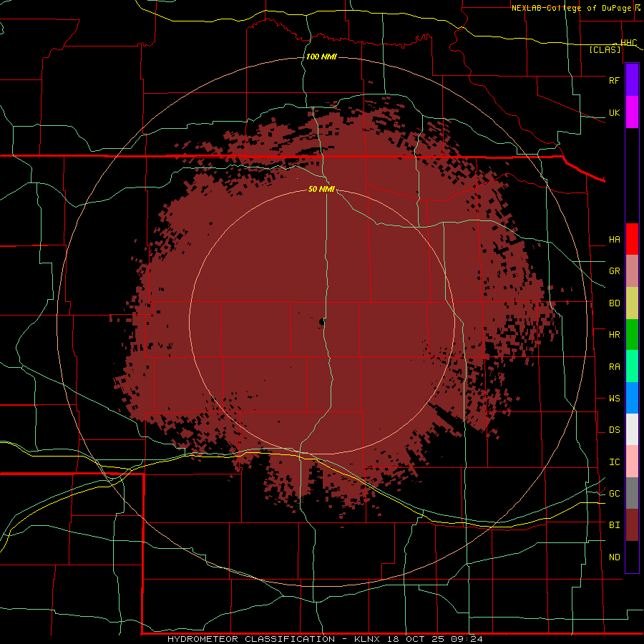Click the "GR" legend label

pyautogui.click(x=614, y=271)
